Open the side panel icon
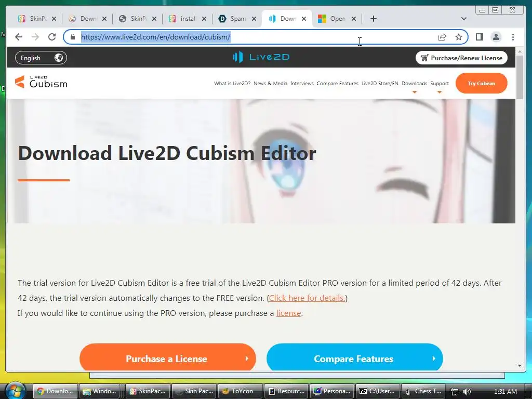Screen dimensions: 532x399 coord(480,37)
